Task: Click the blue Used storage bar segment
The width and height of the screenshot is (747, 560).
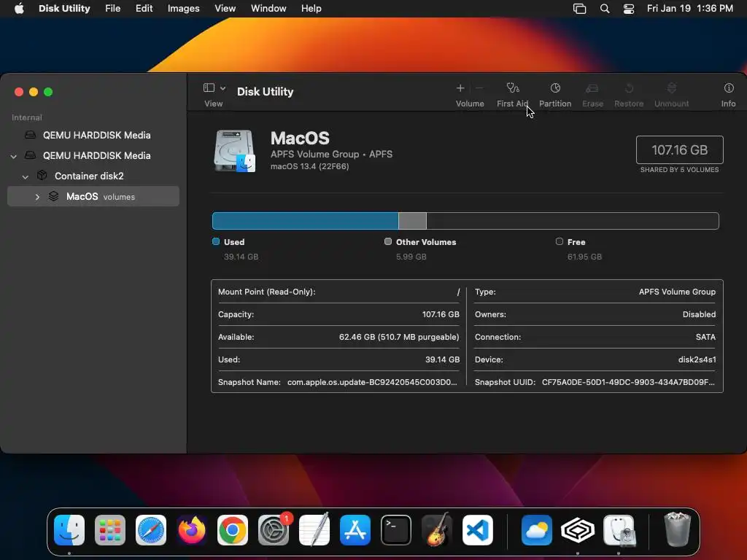Action: (306, 221)
